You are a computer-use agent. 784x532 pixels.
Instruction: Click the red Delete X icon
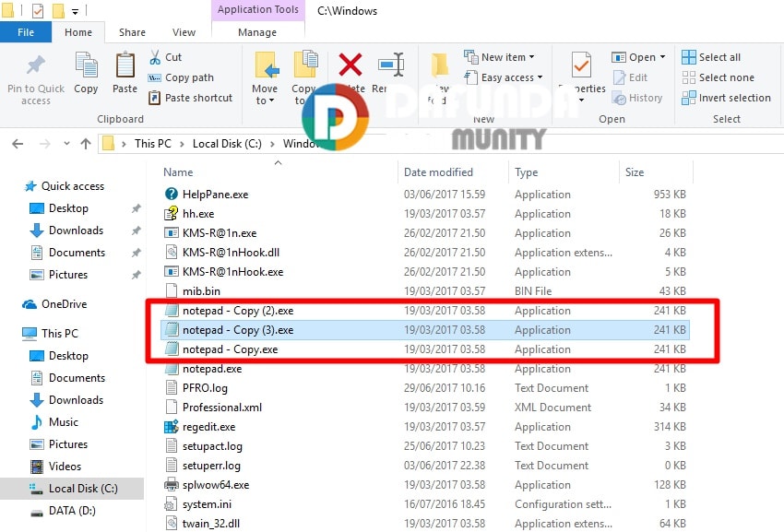coord(350,66)
